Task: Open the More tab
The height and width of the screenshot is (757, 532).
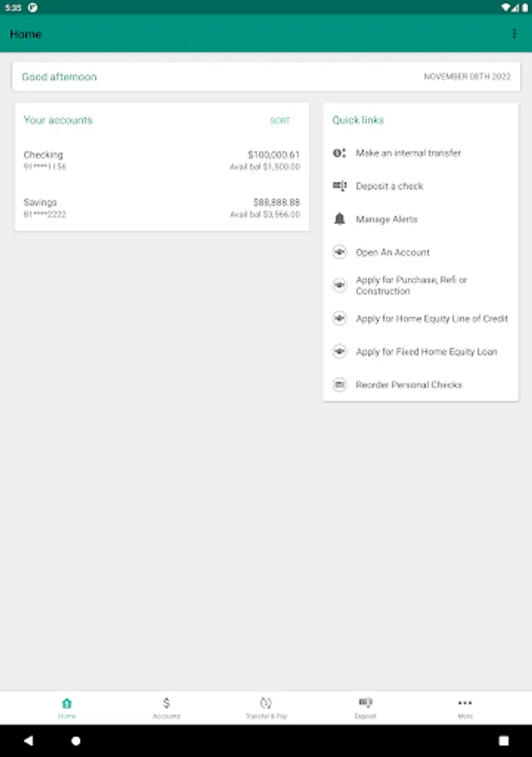Action: pyautogui.click(x=465, y=707)
